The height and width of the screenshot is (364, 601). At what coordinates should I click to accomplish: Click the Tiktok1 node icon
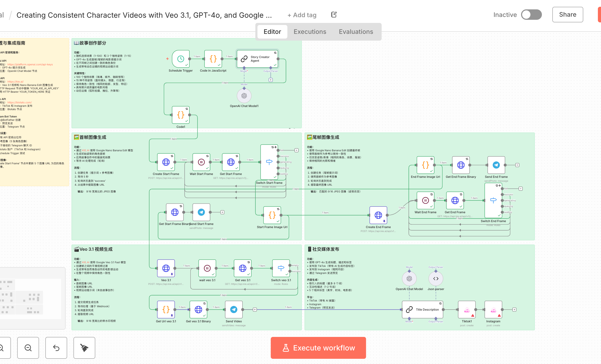pyautogui.click(x=467, y=310)
